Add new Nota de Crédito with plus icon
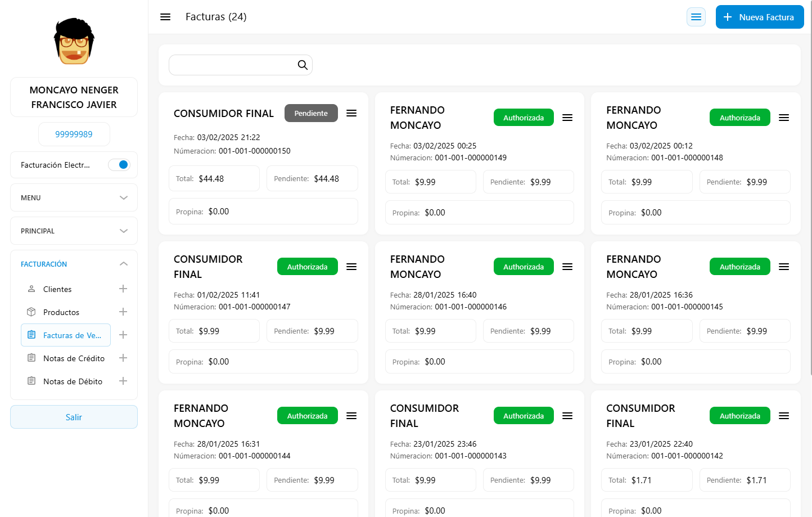Image resolution: width=812 pixels, height=517 pixels. (123, 358)
